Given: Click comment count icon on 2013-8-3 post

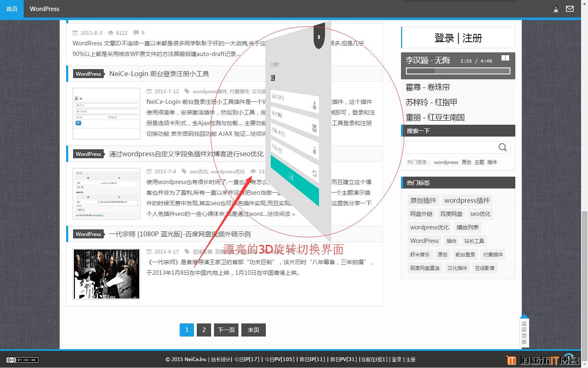Looking at the screenshot, I should tap(136, 33).
